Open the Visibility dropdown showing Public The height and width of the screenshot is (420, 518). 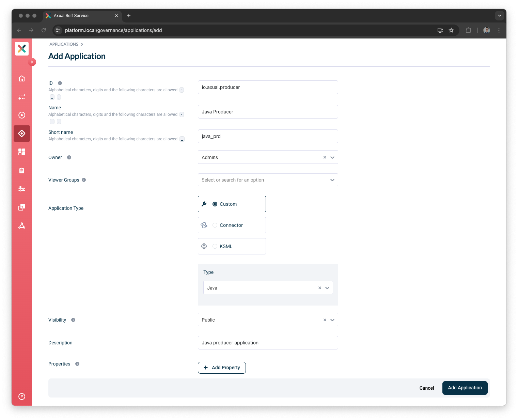tap(332, 320)
